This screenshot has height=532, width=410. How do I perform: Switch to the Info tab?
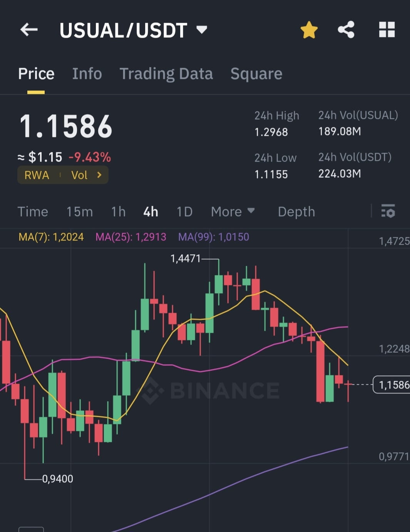tap(87, 73)
